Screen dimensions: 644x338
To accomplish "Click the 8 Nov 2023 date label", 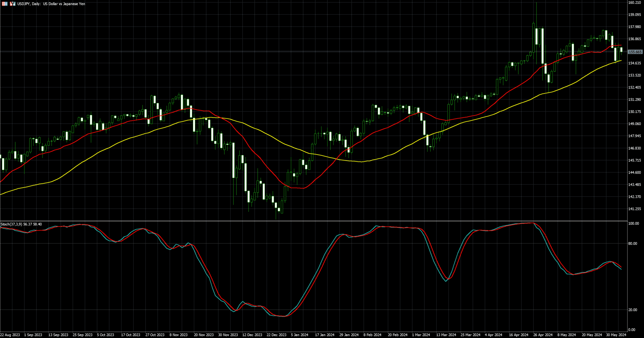I will pos(178,335).
